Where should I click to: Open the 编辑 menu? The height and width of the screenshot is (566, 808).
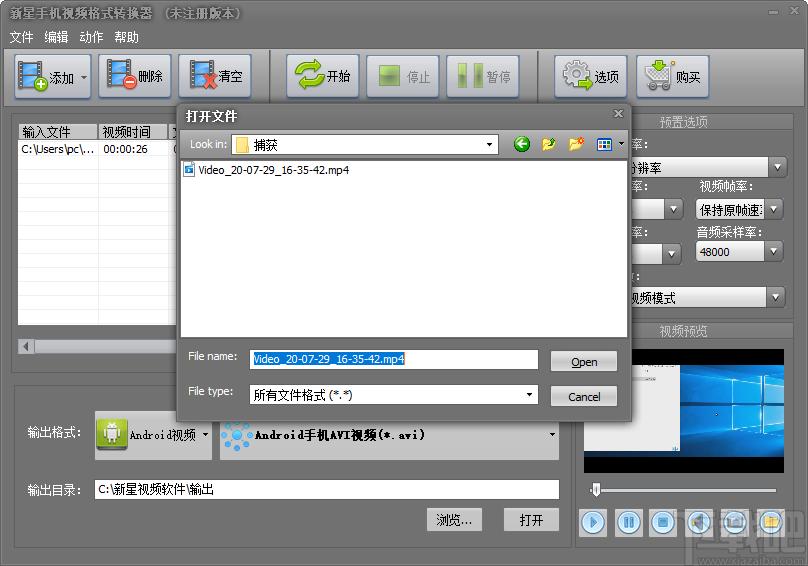click(x=56, y=37)
